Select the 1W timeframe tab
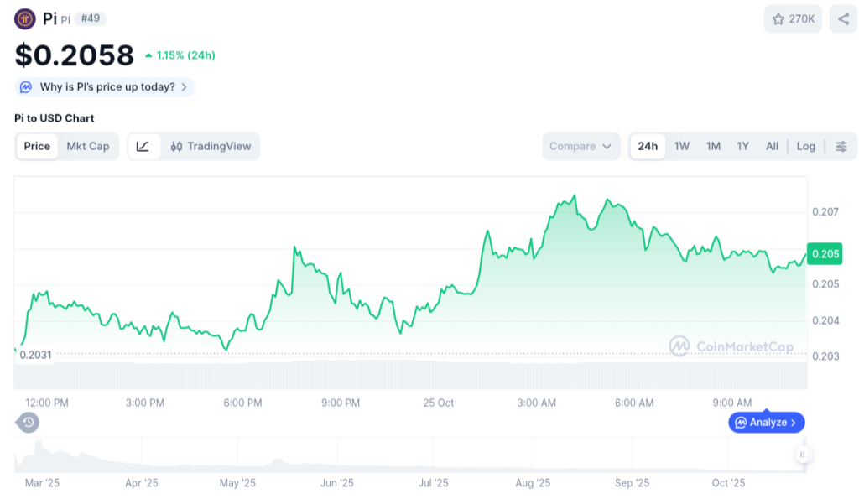The width and height of the screenshot is (859, 504). [681, 146]
